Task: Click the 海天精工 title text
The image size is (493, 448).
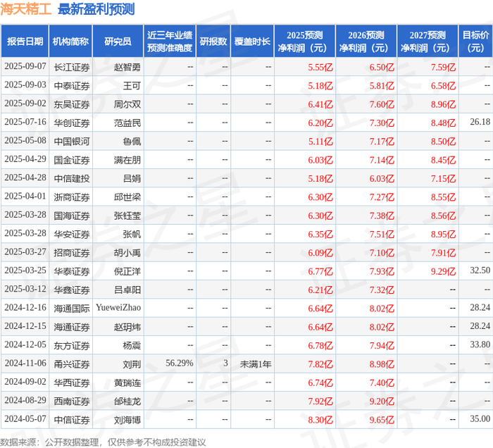Action: coord(26,9)
